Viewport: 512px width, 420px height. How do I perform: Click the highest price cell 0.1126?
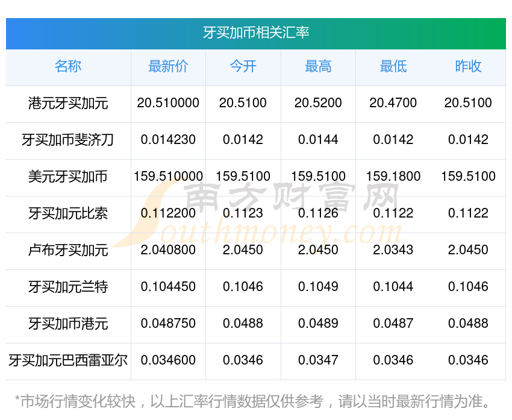[x=318, y=213]
